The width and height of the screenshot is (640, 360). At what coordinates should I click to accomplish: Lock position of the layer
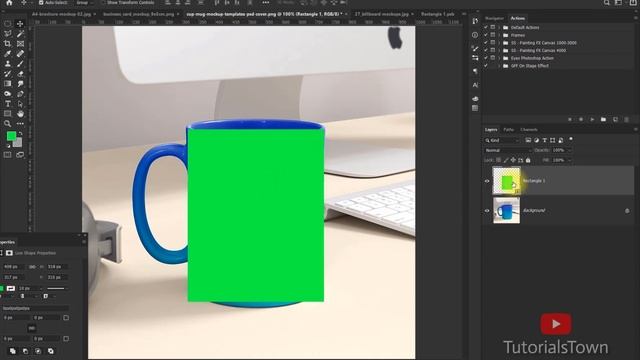[513, 160]
